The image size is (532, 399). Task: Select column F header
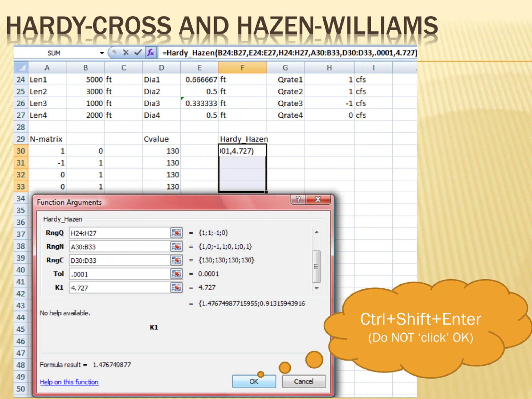(243, 68)
